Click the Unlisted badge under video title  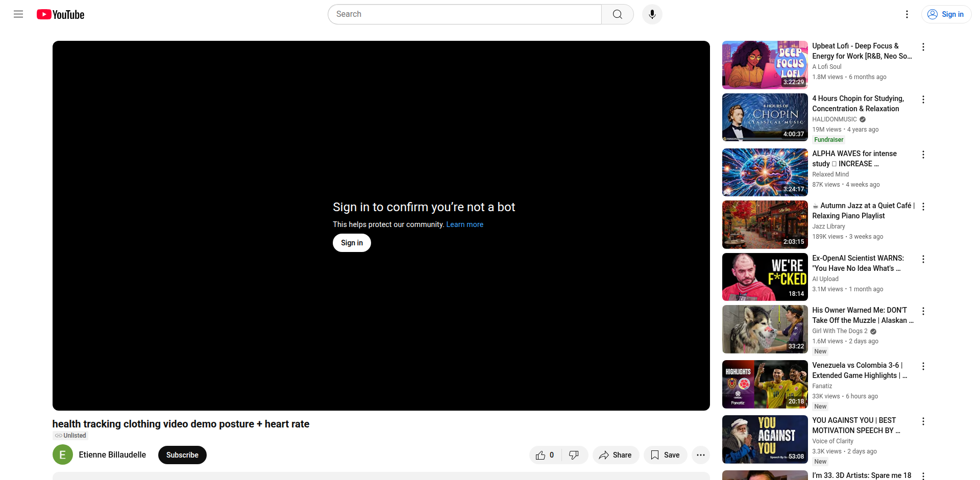tap(70, 436)
